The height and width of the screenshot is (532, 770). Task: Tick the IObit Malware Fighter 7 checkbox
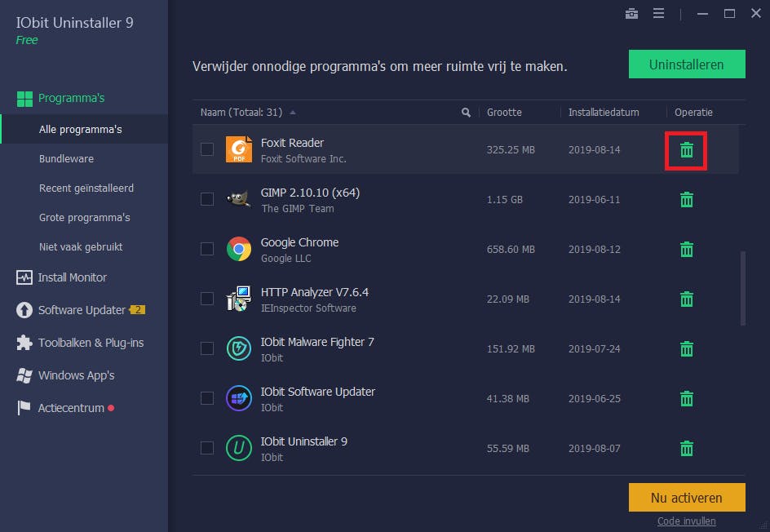[x=207, y=348]
